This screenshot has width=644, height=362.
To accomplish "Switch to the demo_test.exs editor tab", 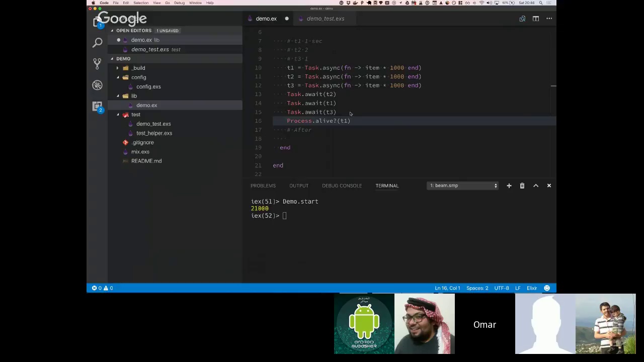I will click(x=326, y=19).
